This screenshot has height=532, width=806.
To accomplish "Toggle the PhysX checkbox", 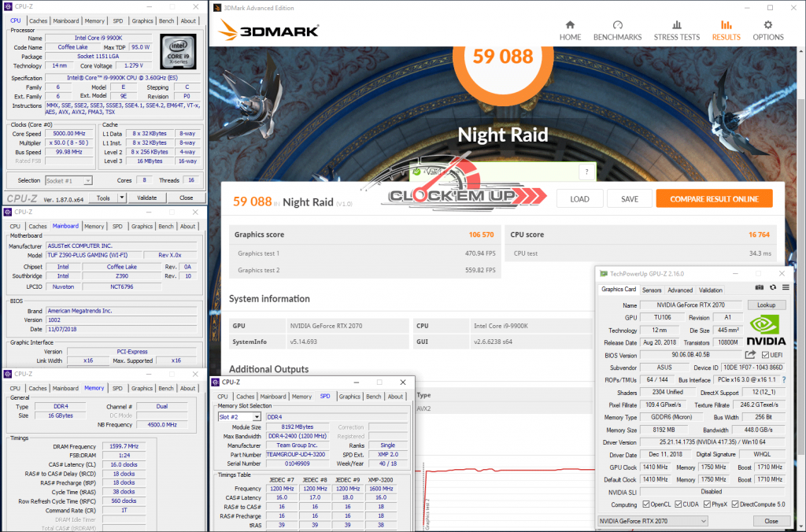I will click(x=708, y=504).
